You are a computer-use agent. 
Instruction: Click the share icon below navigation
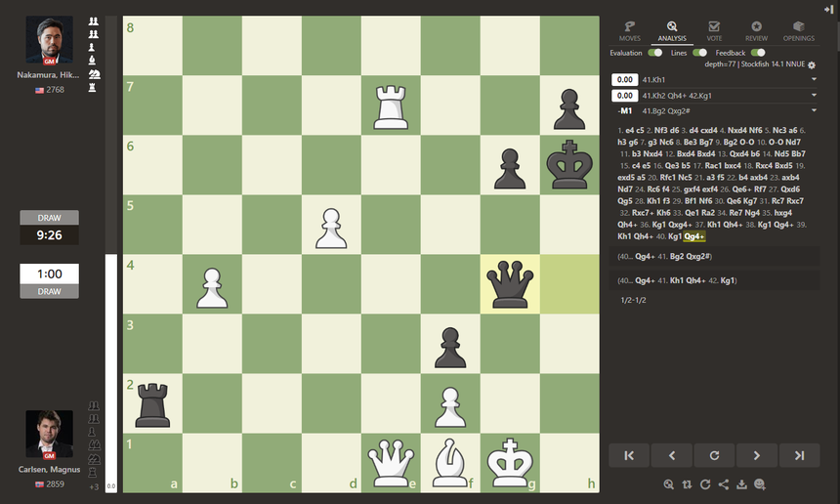coord(723,484)
